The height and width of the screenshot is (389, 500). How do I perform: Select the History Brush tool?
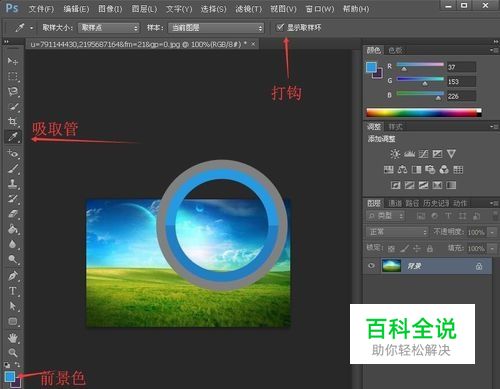tap(13, 199)
